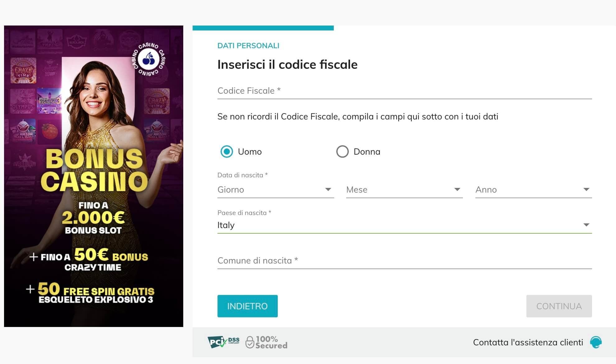
Task: Click the 50 Free Spin Gratis banner text
Action: [x=90, y=292]
